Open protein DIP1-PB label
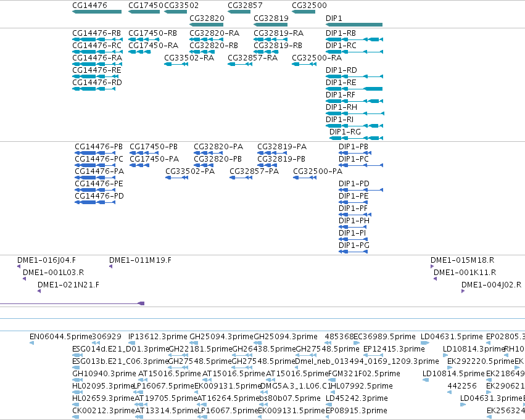Viewport: 525px width, 420px height. [x=353, y=147]
